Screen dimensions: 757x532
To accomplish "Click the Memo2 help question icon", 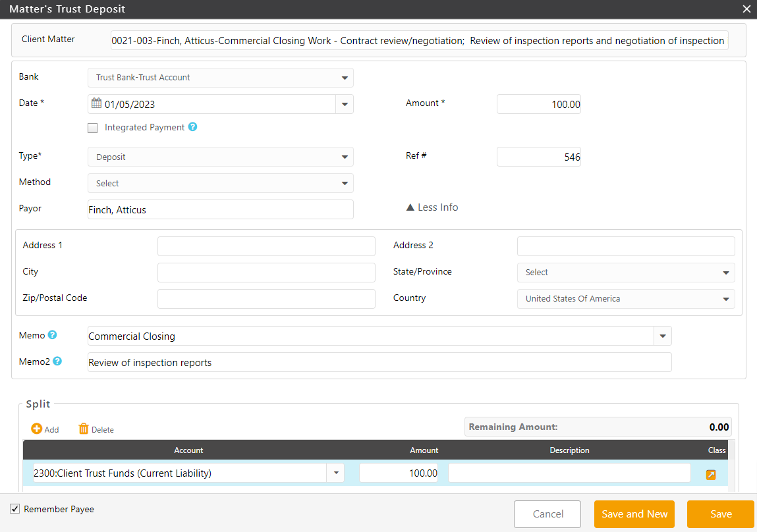I will 57,361.
